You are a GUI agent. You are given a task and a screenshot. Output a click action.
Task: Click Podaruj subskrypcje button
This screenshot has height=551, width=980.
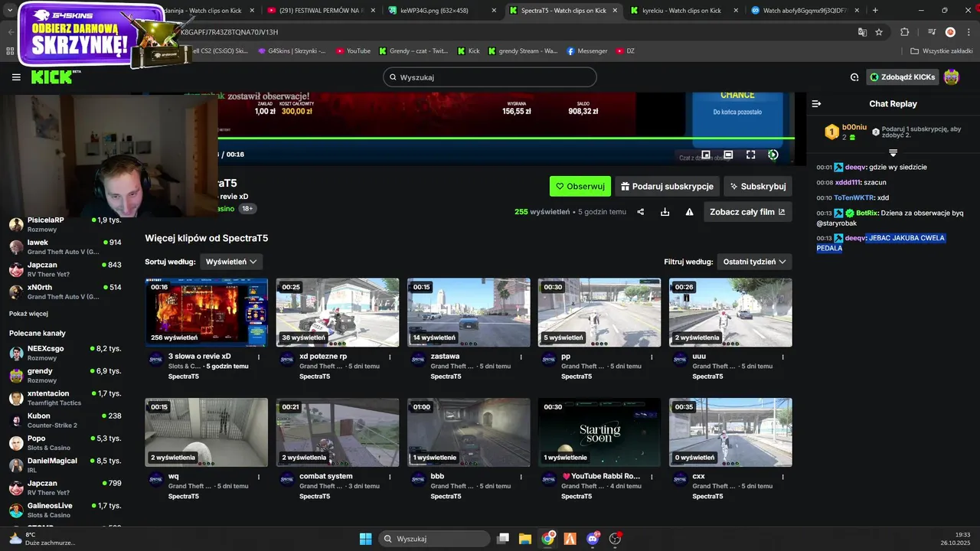click(x=667, y=186)
